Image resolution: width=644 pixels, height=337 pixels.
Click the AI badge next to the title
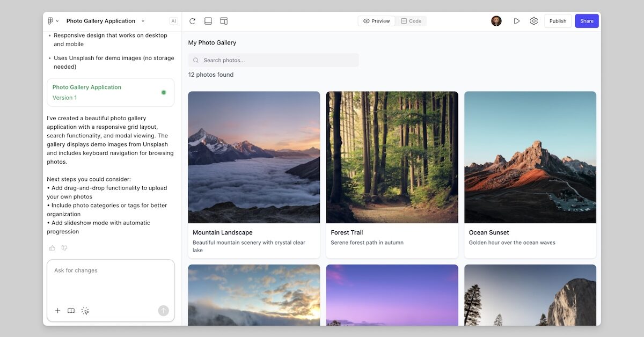click(x=173, y=20)
